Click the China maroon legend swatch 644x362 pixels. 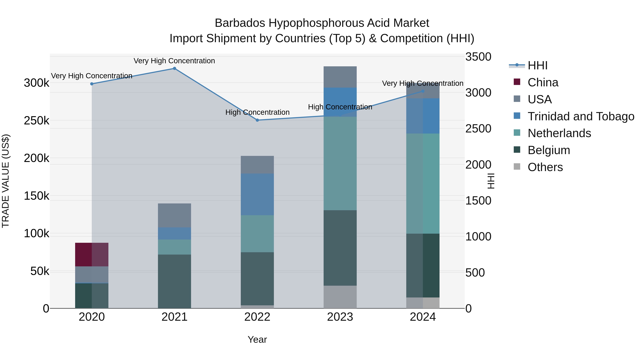(x=517, y=82)
